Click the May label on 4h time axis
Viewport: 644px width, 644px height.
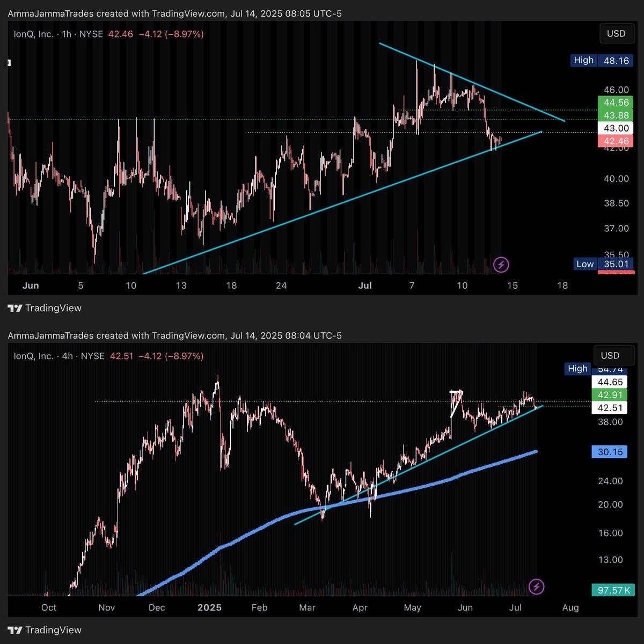click(x=412, y=608)
